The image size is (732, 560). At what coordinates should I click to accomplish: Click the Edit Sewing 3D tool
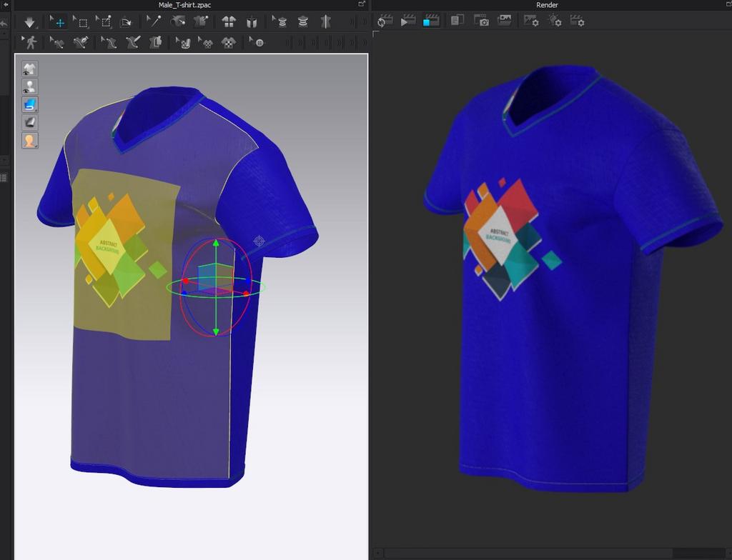(x=57, y=43)
